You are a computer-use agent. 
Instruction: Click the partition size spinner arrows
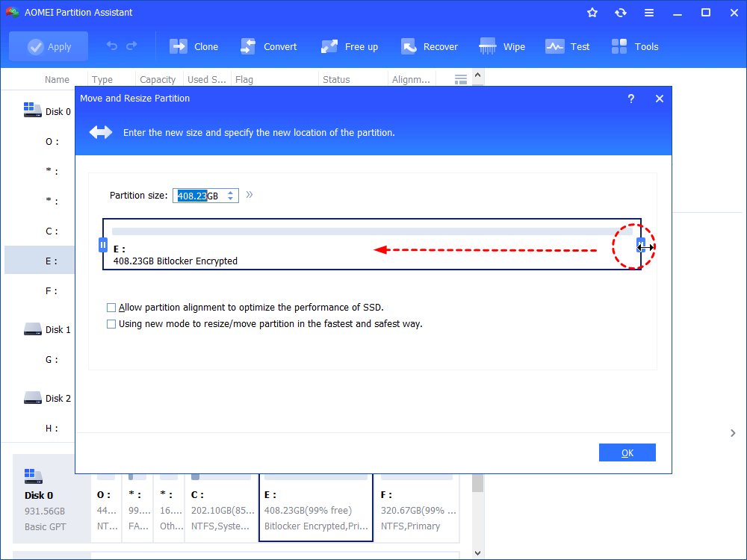point(231,196)
